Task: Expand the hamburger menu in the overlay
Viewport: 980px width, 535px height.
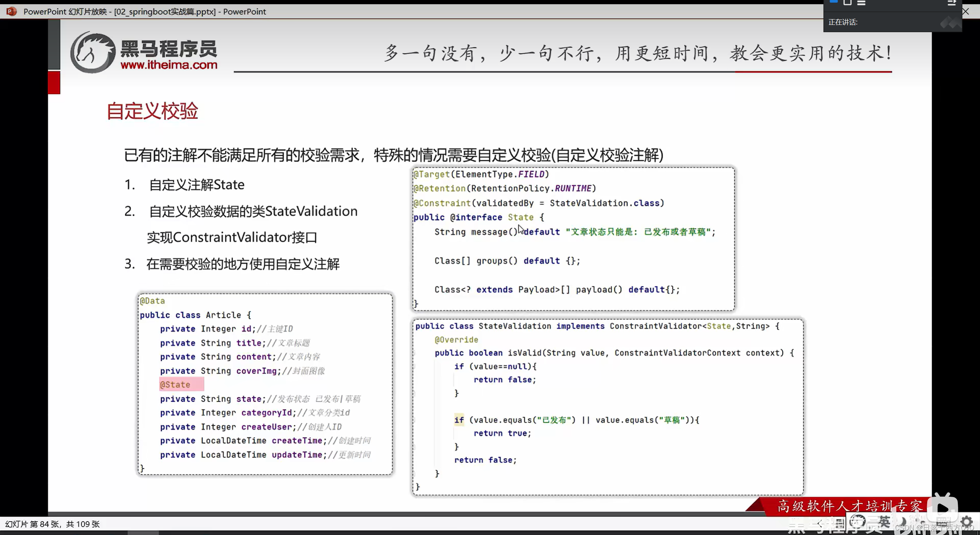Action: (861, 3)
